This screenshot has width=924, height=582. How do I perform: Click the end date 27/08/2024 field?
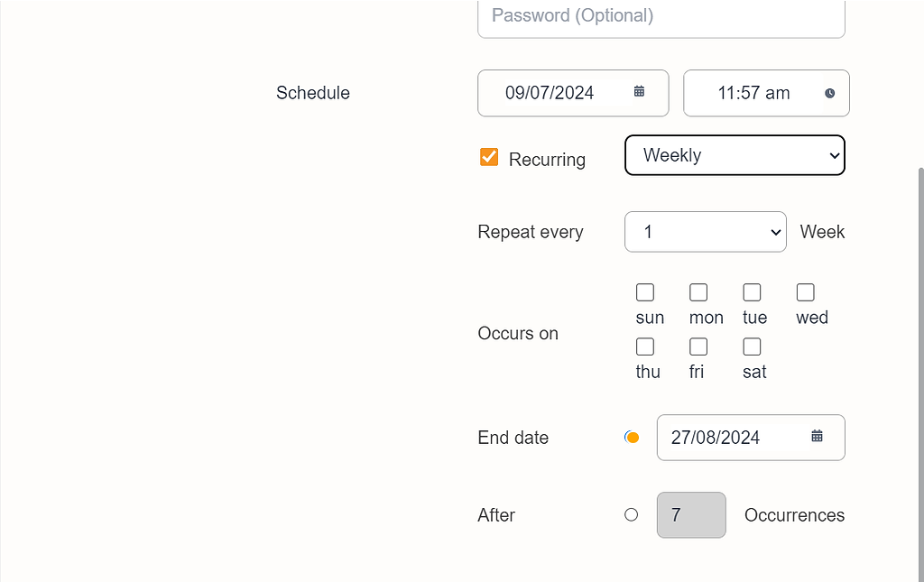point(751,438)
